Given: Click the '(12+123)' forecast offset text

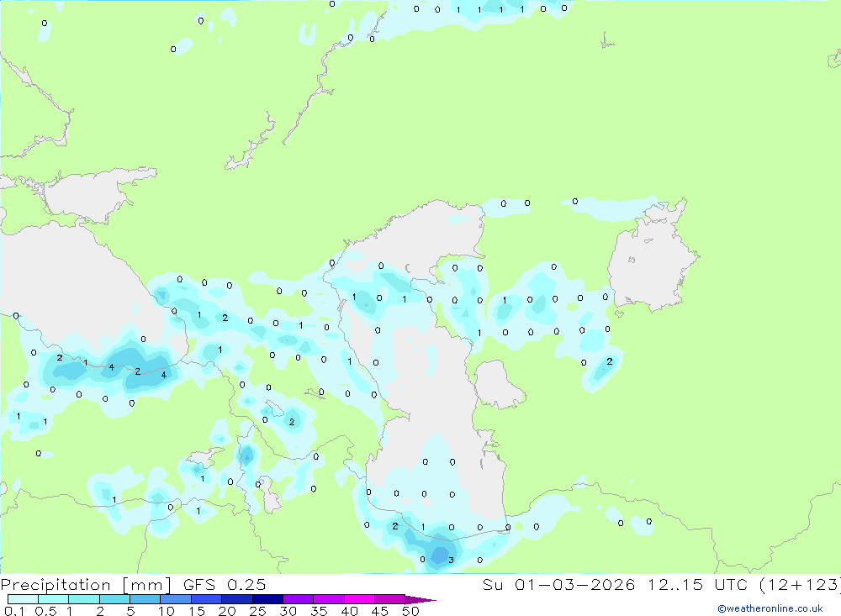Looking at the screenshot, I should [x=801, y=584].
